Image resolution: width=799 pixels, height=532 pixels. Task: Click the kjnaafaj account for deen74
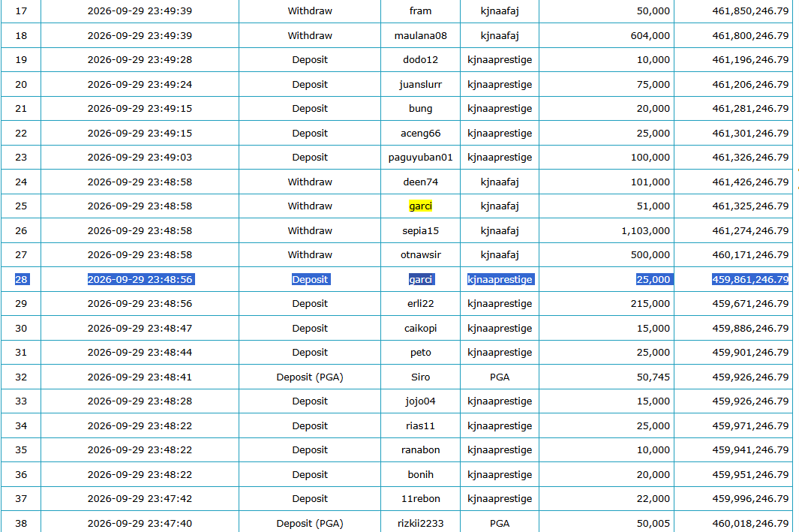[500, 182]
